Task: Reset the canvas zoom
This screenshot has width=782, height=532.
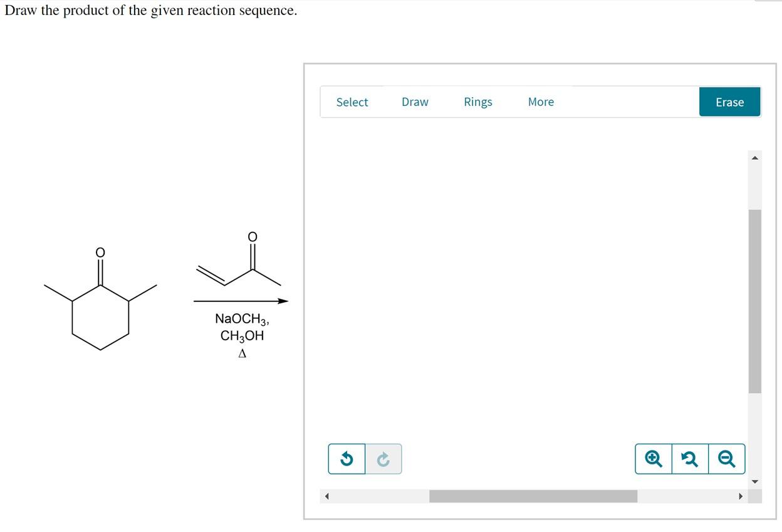Action: click(690, 459)
